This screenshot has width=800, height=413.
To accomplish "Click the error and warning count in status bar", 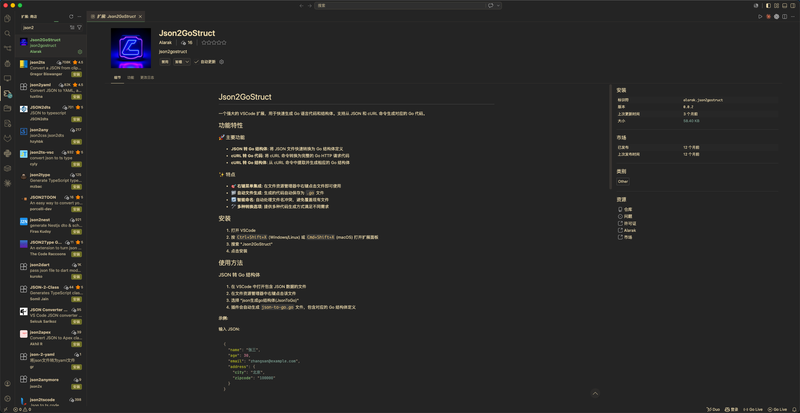I will coord(21,409).
